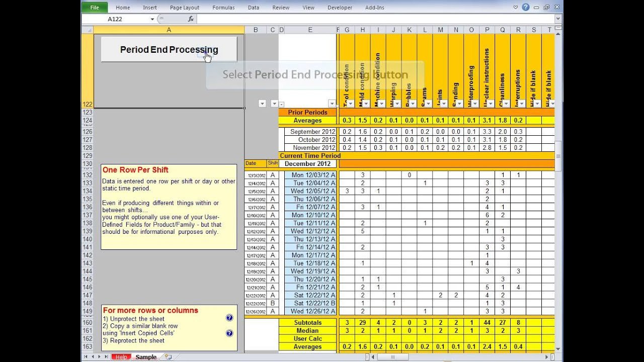Open the Mold condition filter dropdown
The height and width of the screenshot is (362, 644).
365,104
